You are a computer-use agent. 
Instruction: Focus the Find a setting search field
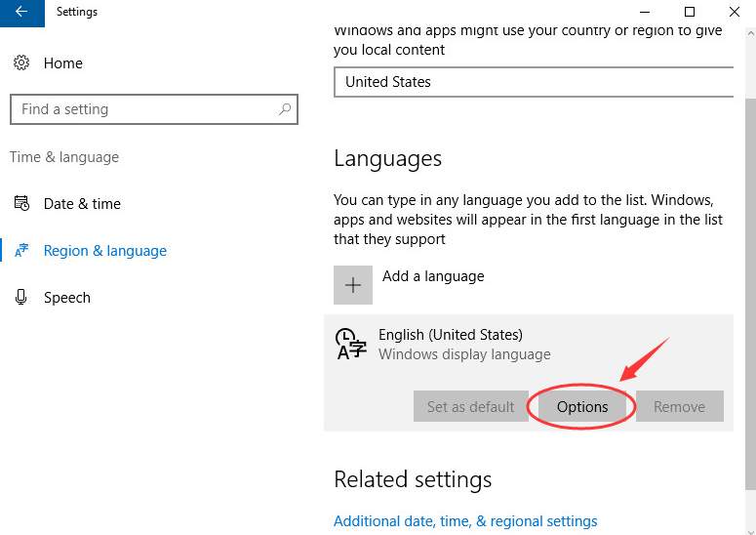pyautogui.click(x=154, y=109)
